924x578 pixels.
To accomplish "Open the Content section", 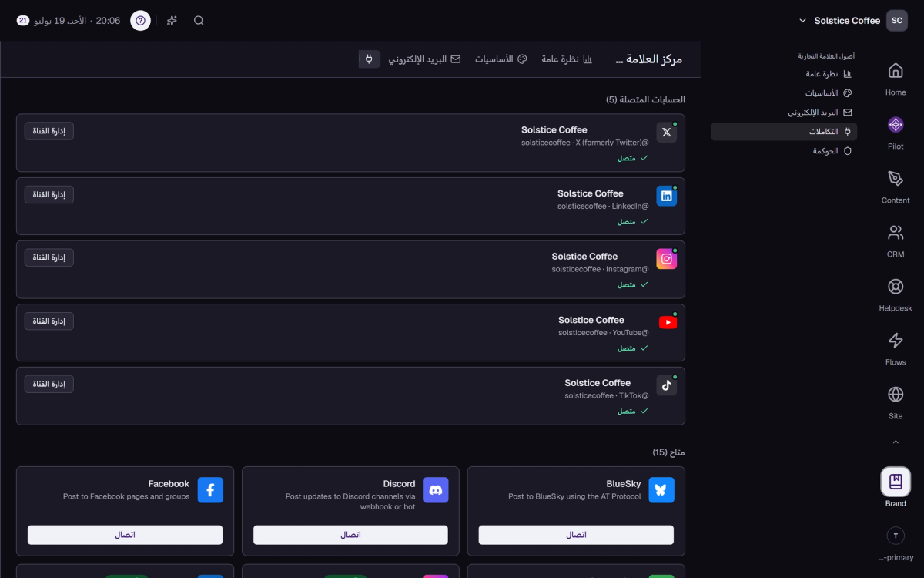I will (x=896, y=187).
